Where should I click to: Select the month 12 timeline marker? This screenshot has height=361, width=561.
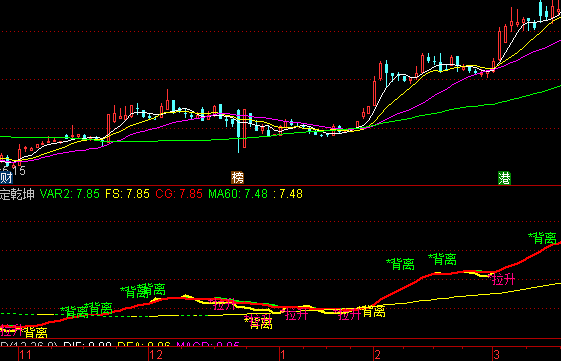(x=156, y=355)
